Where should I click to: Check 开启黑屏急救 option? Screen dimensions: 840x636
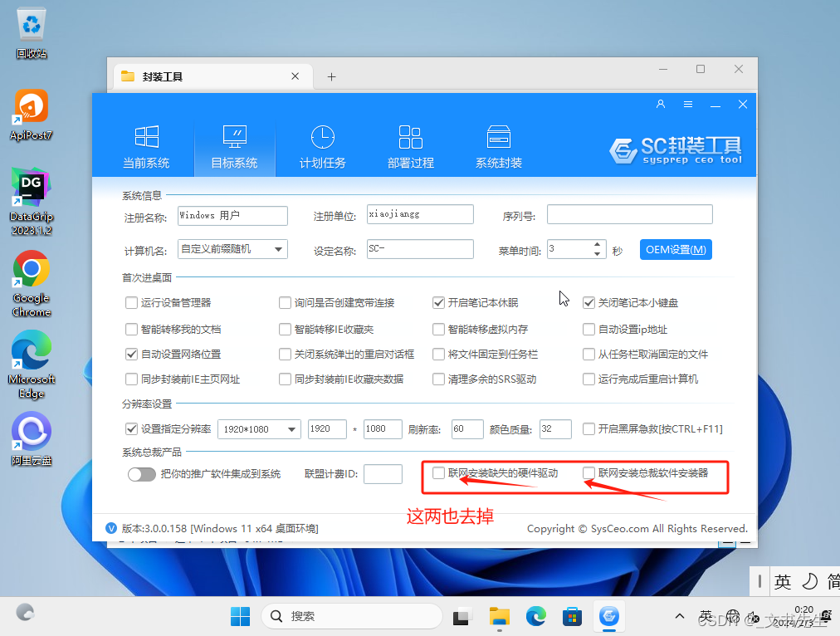point(588,428)
